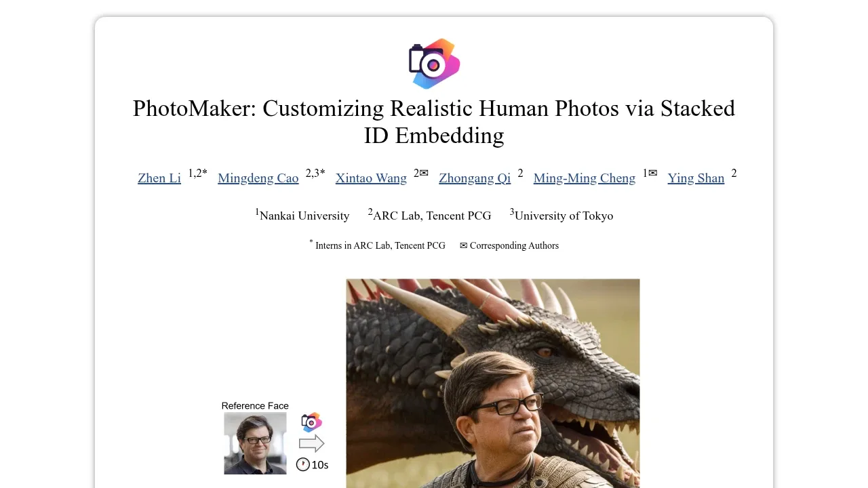Click the 'Reference Face' label
Image resolution: width=868 pixels, height=488 pixels.
tap(255, 406)
